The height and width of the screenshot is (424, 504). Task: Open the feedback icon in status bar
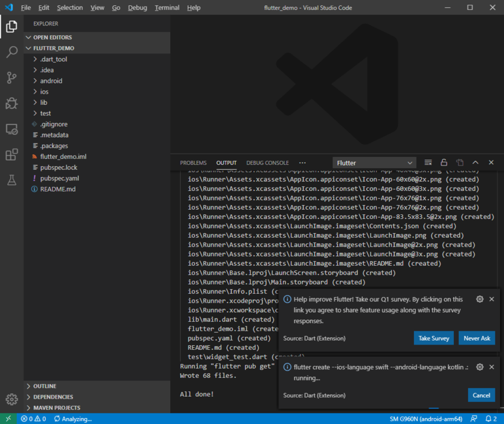click(474, 419)
